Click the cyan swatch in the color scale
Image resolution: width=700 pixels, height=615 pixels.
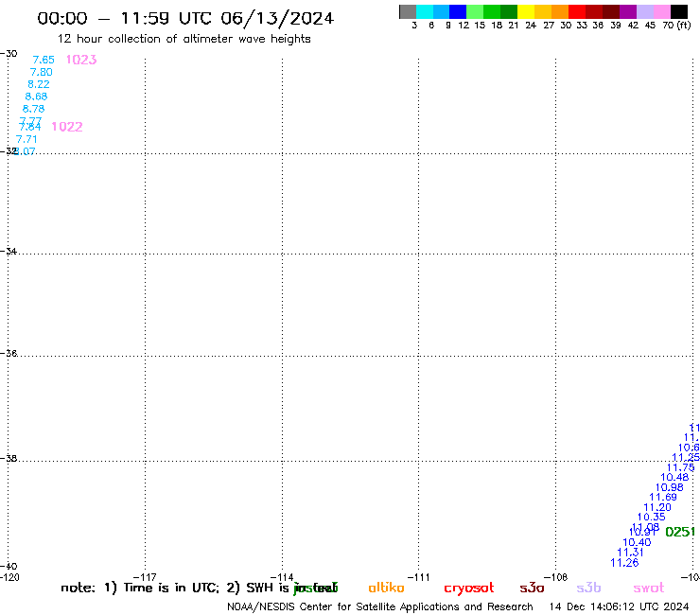tap(425, 11)
